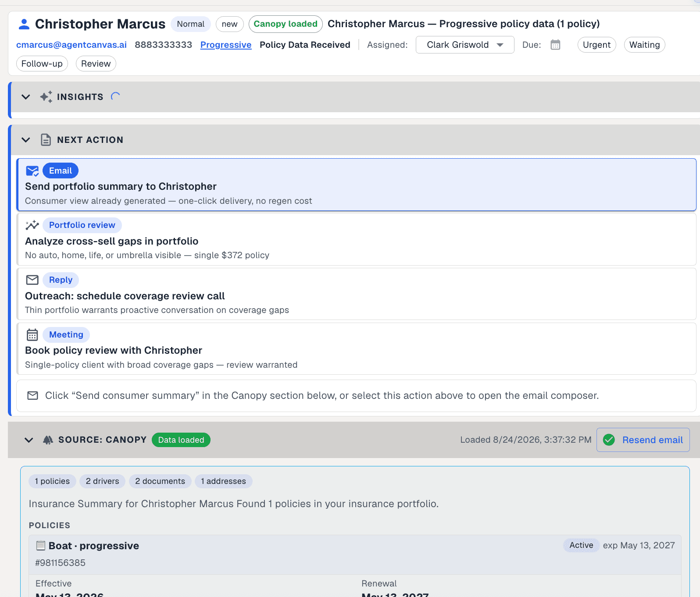Click the Portfolio review analytics icon
The width and height of the screenshot is (700, 597).
pyautogui.click(x=32, y=225)
